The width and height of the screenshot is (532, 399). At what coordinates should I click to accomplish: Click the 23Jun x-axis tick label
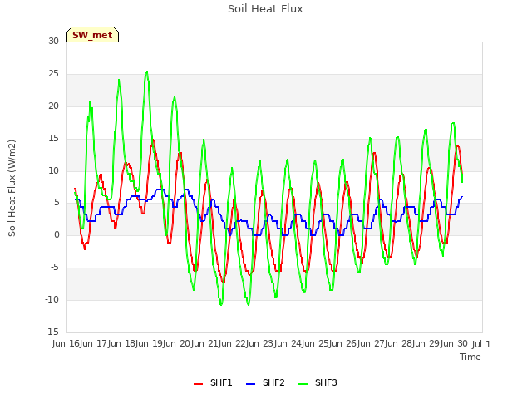[275, 343]
